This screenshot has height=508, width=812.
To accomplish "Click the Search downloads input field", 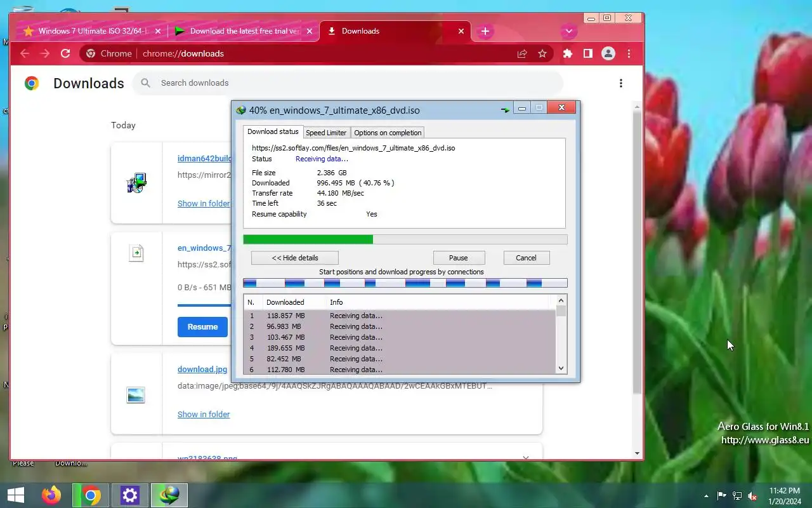I will click(347, 83).
